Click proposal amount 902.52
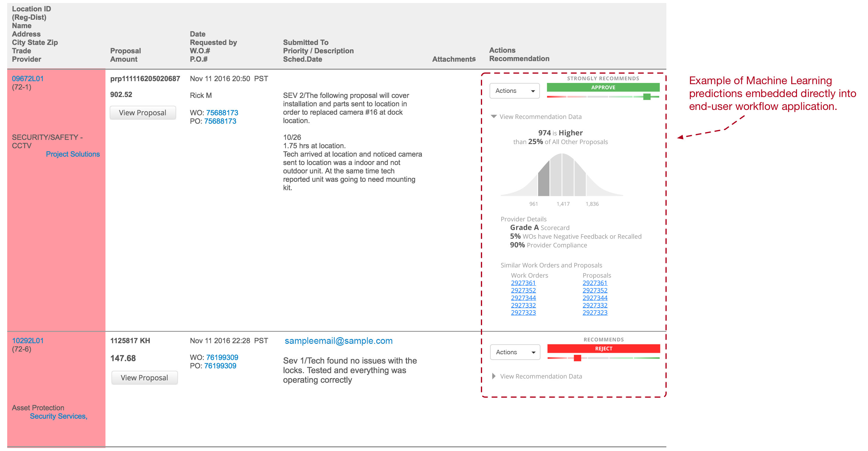This screenshot has width=868, height=451. [121, 95]
